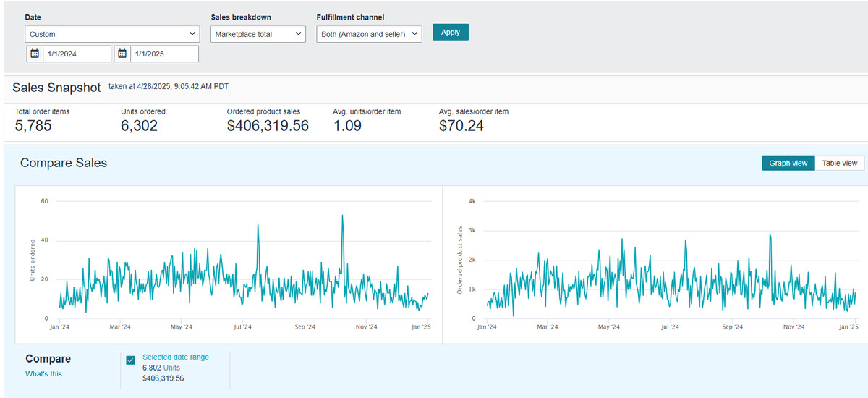Click the Apply button
The width and height of the screenshot is (868, 398).
[451, 33]
